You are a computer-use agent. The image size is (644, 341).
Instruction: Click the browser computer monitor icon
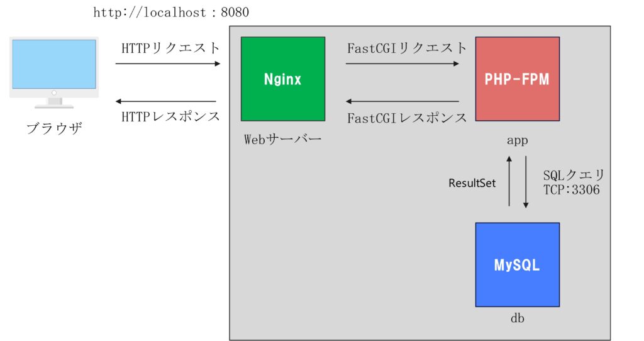coord(54,73)
